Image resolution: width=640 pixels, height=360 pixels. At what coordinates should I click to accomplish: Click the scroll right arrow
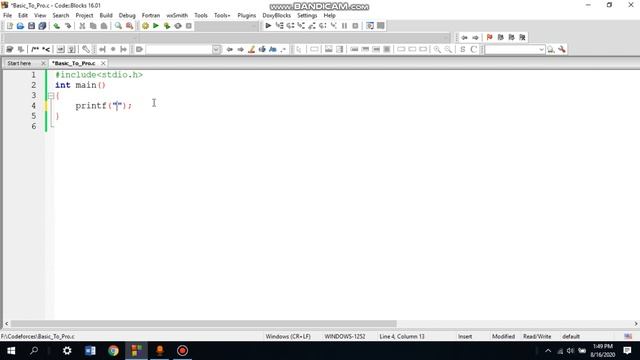pos(636,324)
